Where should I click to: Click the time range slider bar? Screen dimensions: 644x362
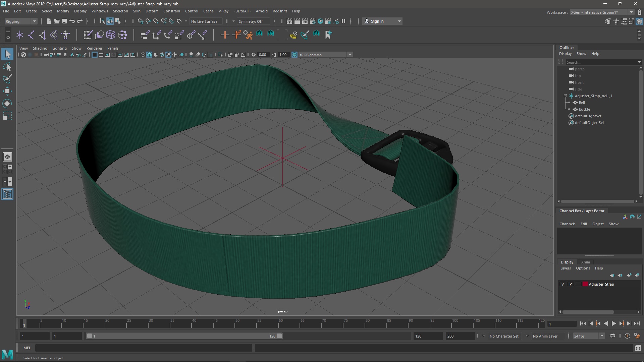coord(184,336)
